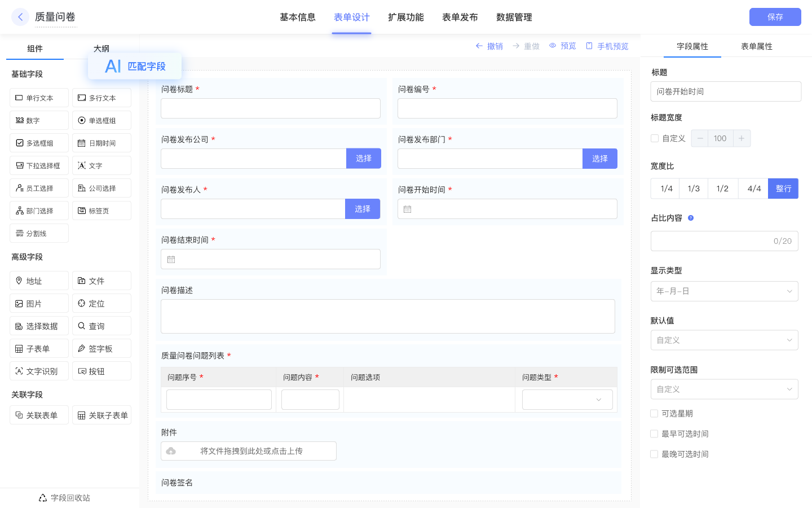
Task: Add a 日期时间 field to the form
Action: pyautogui.click(x=101, y=143)
